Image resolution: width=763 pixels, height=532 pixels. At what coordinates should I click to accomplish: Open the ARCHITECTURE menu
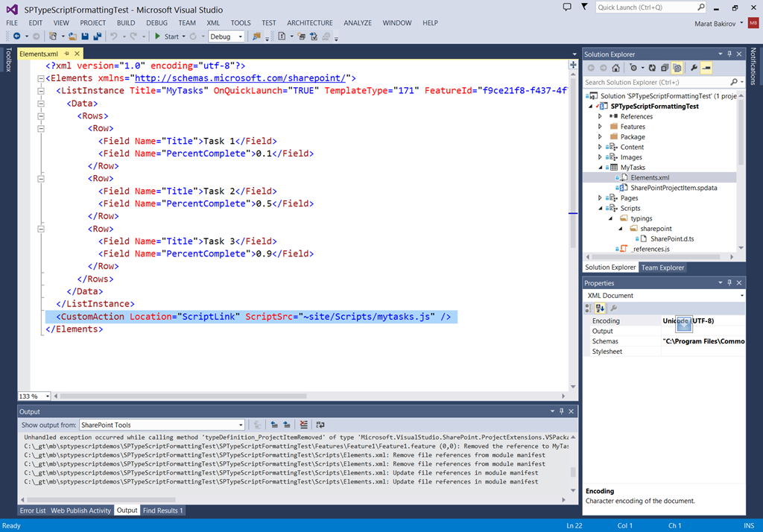click(x=309, y=23)
